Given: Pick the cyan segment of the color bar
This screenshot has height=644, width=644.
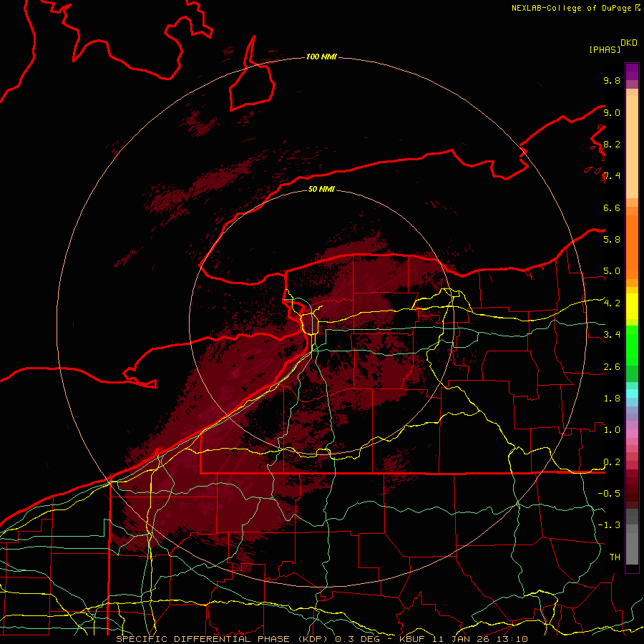Looking at the screenshot, I should [632, 394].
